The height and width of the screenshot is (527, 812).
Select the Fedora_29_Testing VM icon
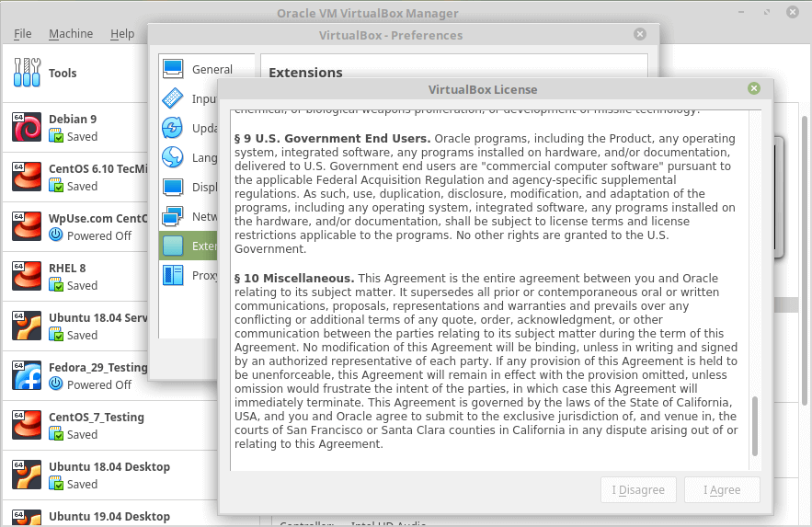27,375
